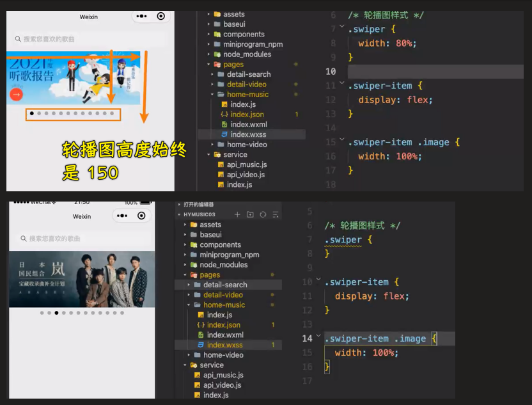This screenshot has height=405, width=532.
Task: Click the index.wxml file icon in the HYMUSIC03 explorer
Action: pyautogui.click(x=201, y=335)
